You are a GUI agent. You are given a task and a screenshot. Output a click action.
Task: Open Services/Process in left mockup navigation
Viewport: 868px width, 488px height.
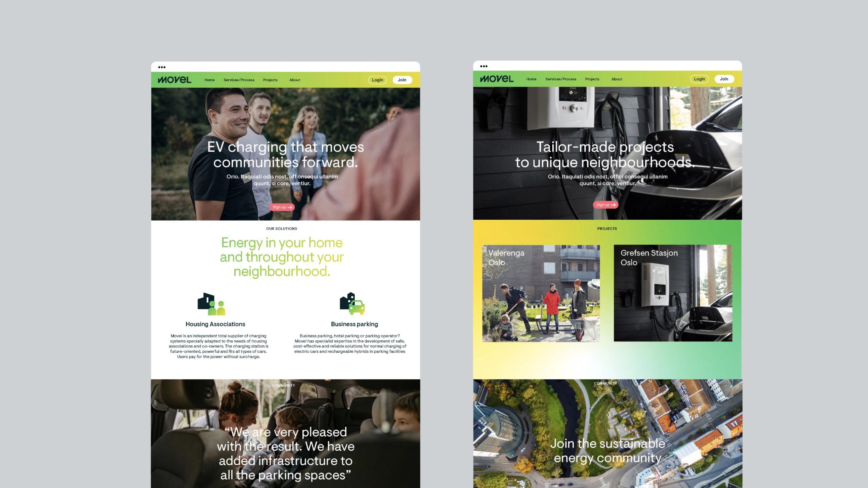pyautogui.click(x=239, y=80)
